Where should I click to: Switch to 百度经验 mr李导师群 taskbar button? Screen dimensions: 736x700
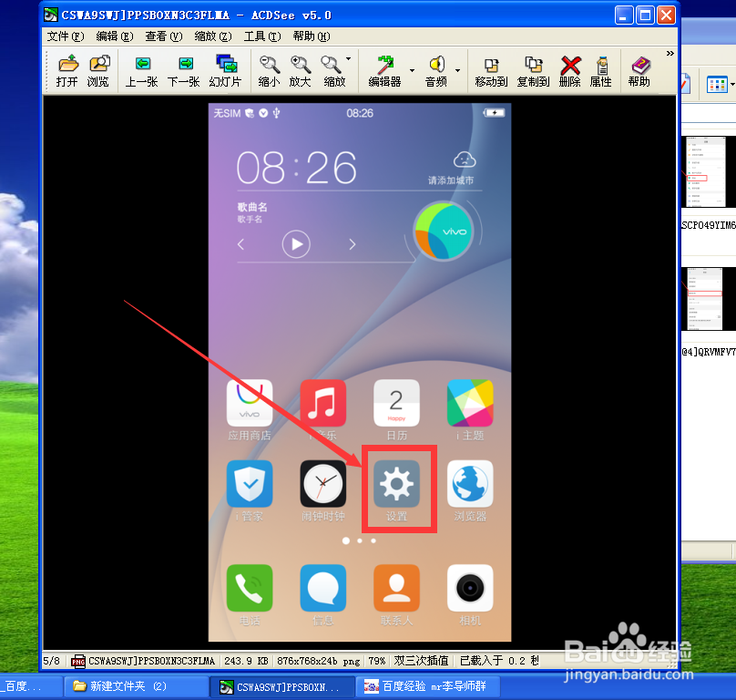click(427, 686)
